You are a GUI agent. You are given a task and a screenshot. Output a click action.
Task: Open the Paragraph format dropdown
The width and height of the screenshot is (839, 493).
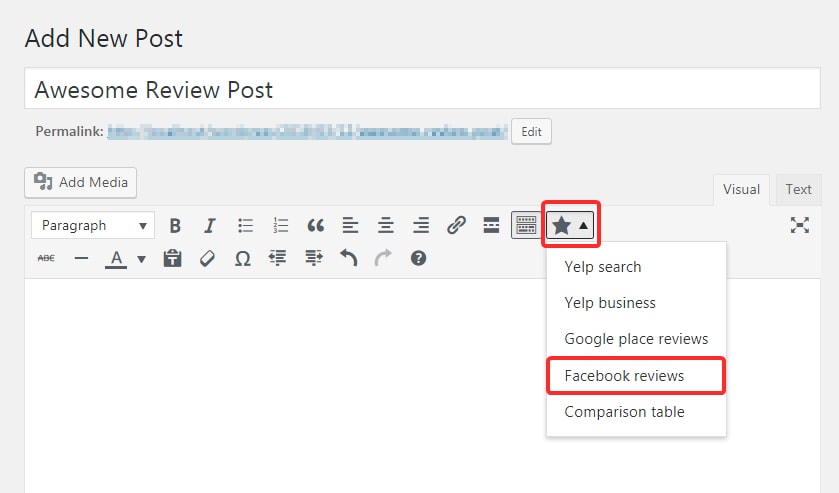pos(92,226)
